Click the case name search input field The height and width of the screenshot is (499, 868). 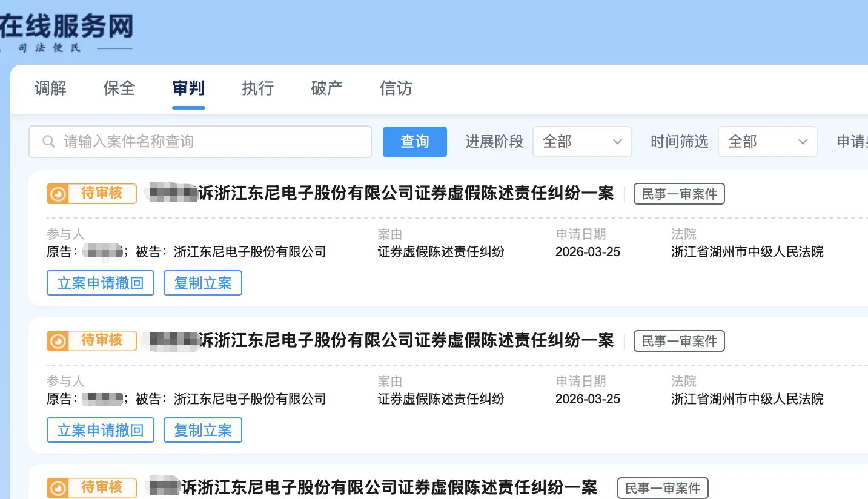point(200,142)
